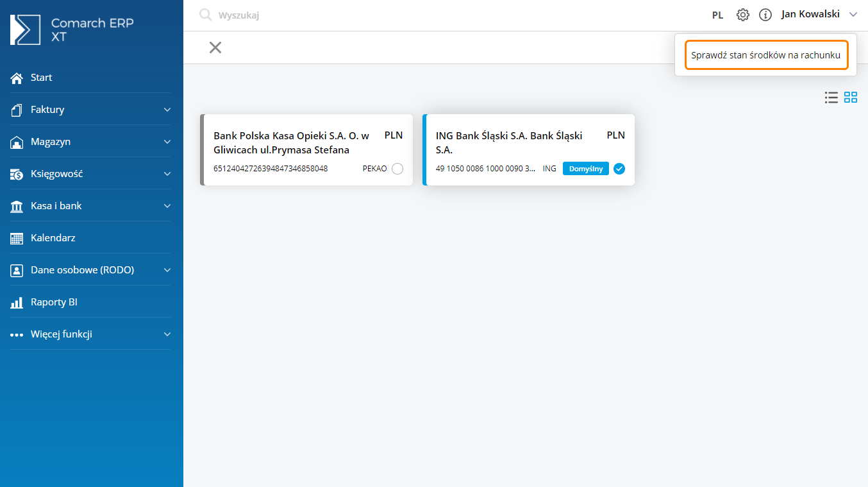Screen dimensions: 868x487
Task: Open the Księgowość menu item
Action: click(56, 173)
